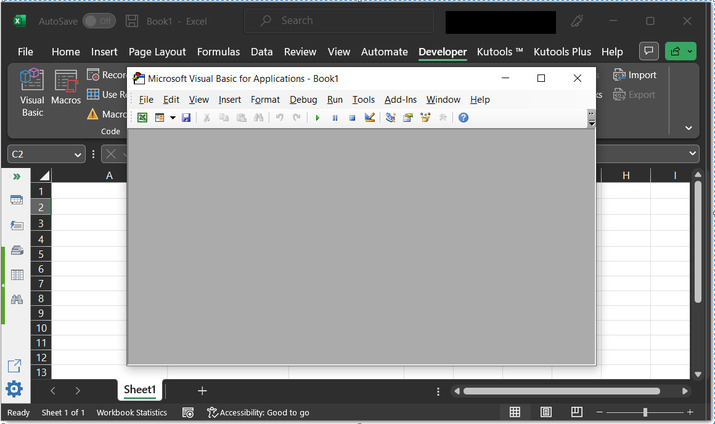
Task: Save the project with the floppy disk icon
Action: coord(186,118)
